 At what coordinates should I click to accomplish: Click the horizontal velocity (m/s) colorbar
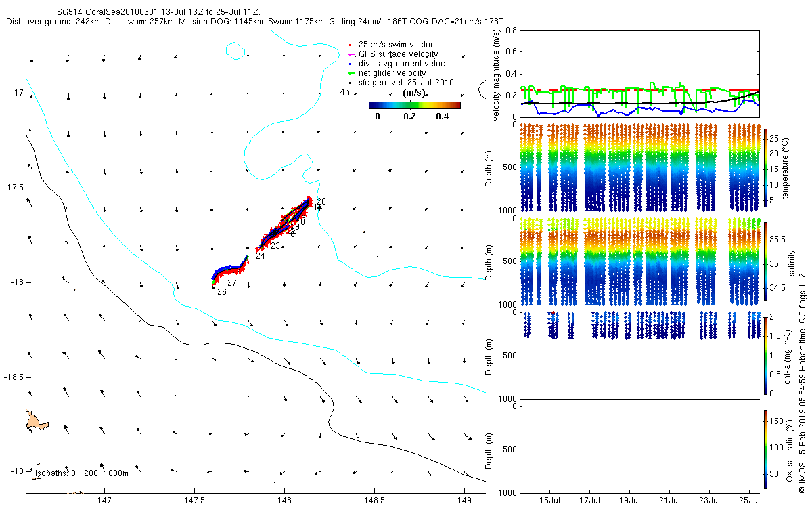tap(414, 105)
